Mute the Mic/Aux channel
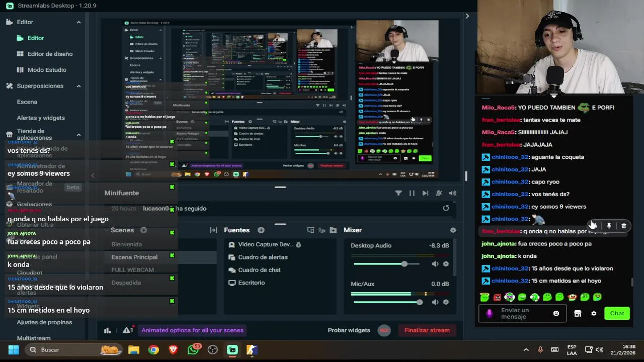 435,302
